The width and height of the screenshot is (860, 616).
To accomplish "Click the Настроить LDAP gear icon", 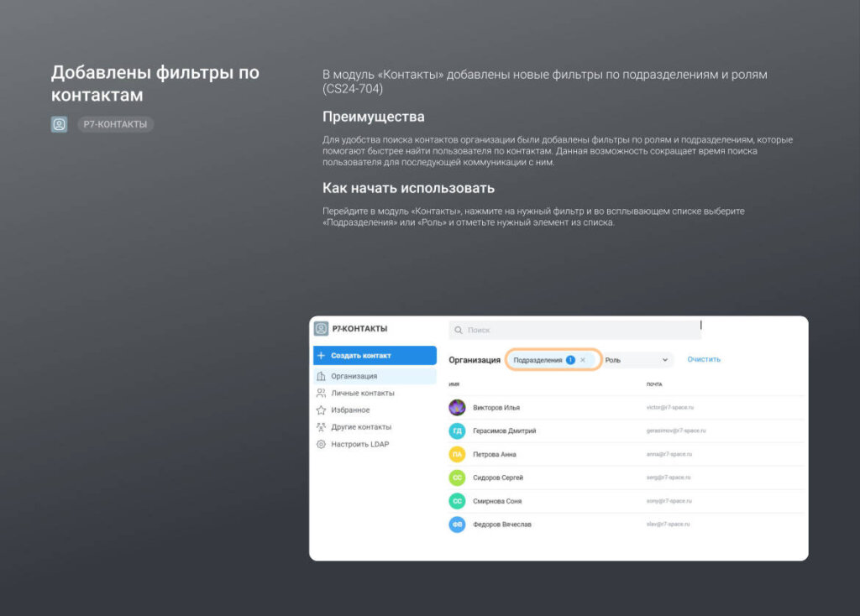I will pos(321,444).
